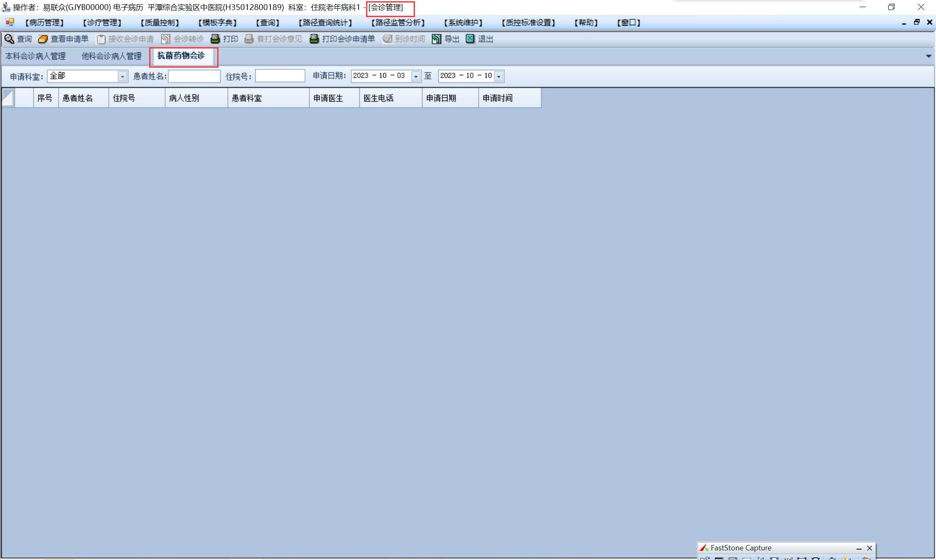Viewport: 936px width, 560px height.
Task: Click the 住院号 input field
Action: point(280,76)
